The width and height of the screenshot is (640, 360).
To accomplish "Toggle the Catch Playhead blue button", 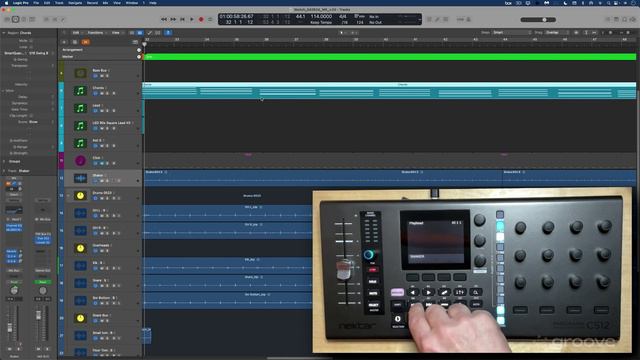I will coord(168,33).
